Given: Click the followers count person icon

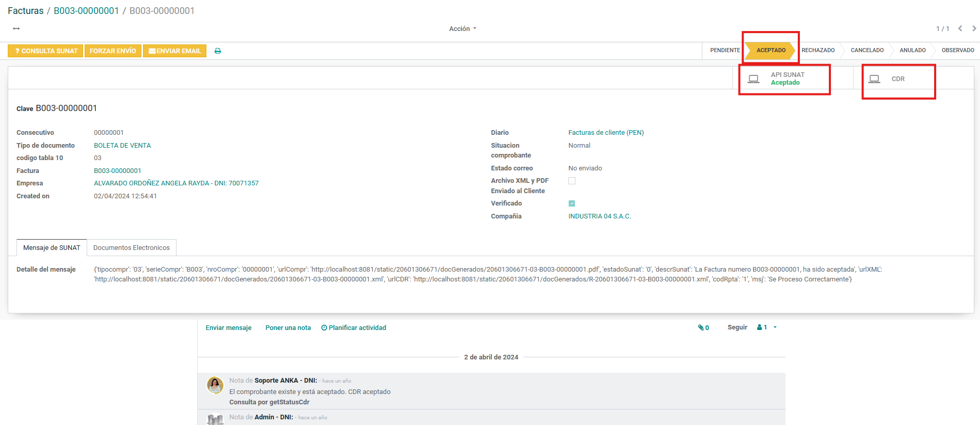Looking at the screenshot, I should (762, 327).
